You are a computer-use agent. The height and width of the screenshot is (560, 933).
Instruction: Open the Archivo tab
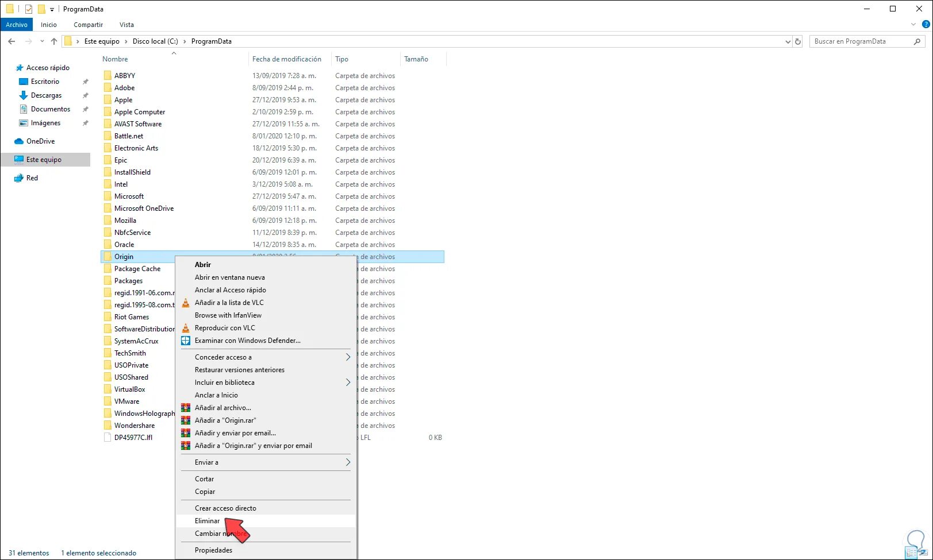point(17,25)
